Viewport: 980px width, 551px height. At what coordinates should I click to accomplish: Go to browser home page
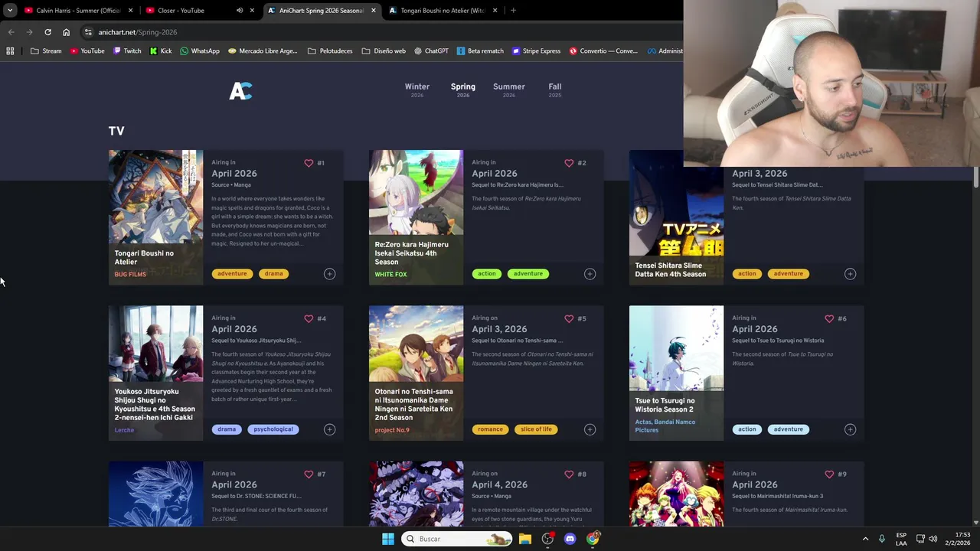(x=66, y=32)
